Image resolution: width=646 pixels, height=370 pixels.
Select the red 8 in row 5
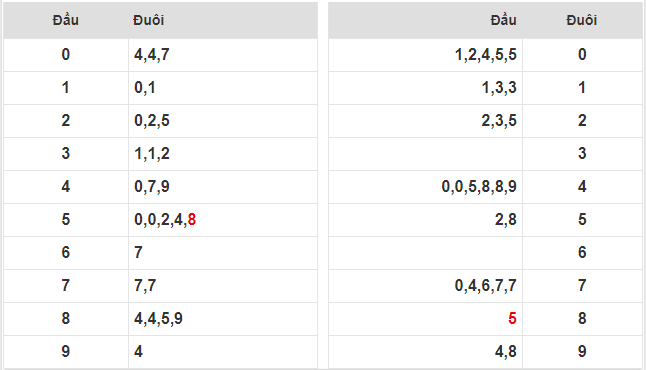click(192, 220)
